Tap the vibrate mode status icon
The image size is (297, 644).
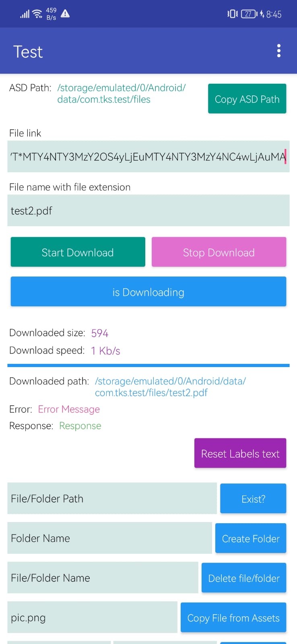[232, 14]
